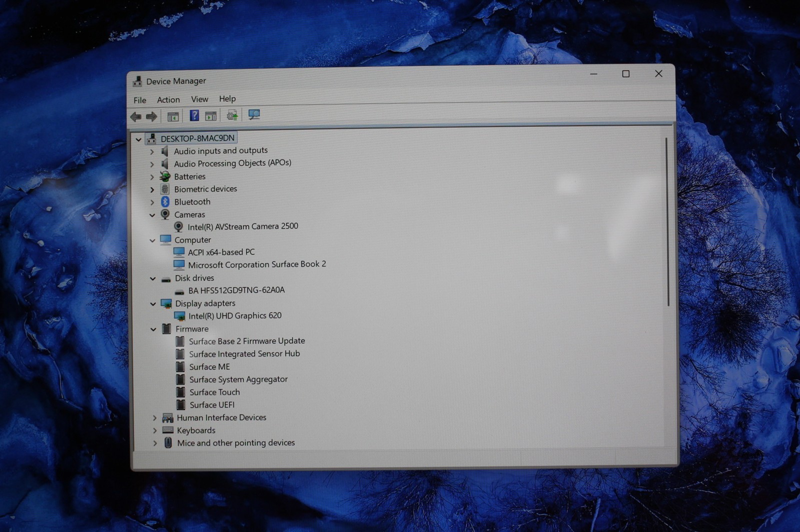
Task: Select ACPI x64-based PC
Action: 221,252
